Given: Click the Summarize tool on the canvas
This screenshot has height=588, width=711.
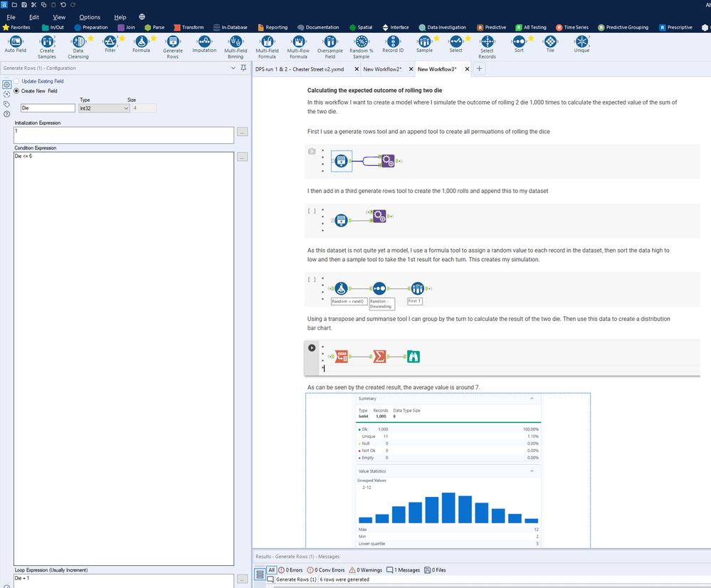Looking at the screenshot, I should click(379, 357).
